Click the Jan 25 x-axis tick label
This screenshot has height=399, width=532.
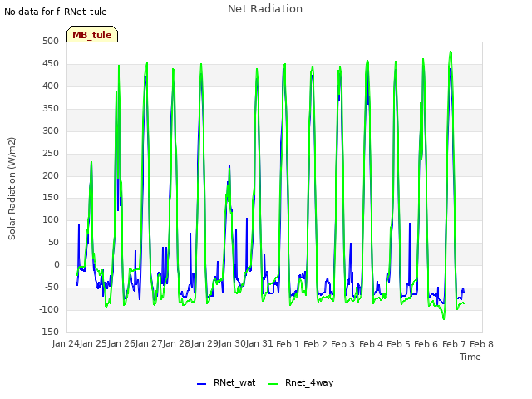(x=93, y=344)
